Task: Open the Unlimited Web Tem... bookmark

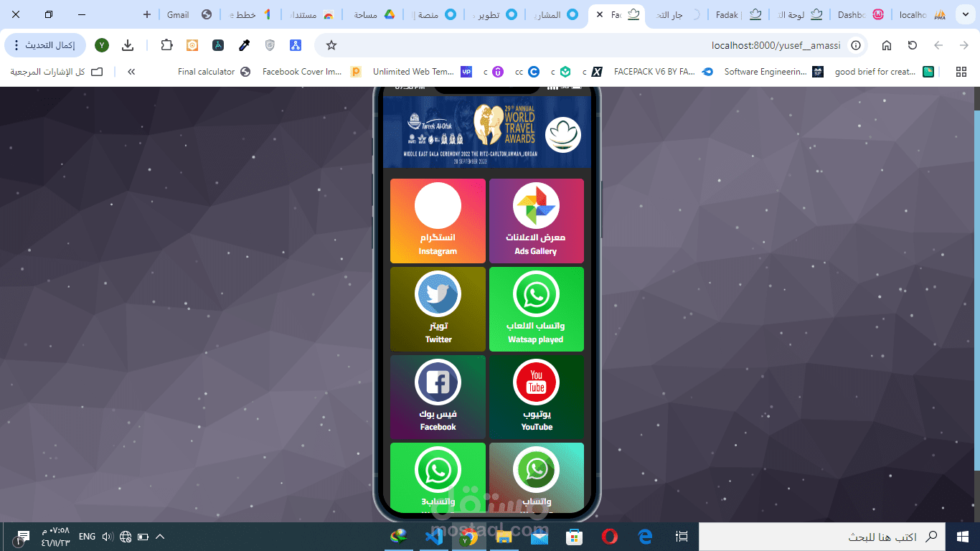Action: 423,72
